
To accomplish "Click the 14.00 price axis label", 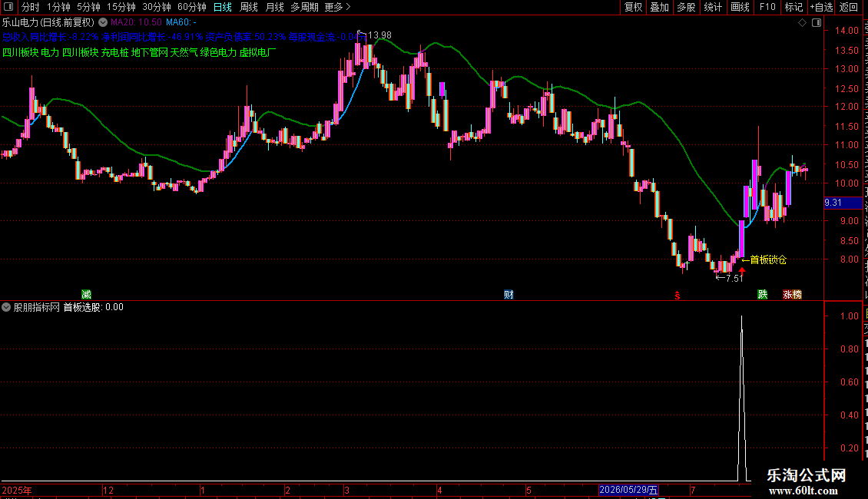I will point(846,31).
